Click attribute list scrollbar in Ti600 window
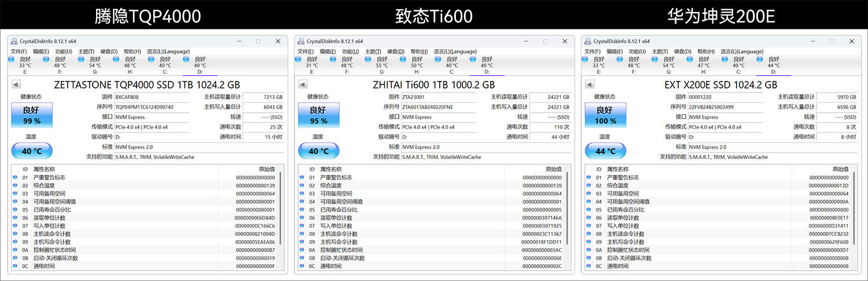The height and width of the screenshot is (281, 868). 568,208
